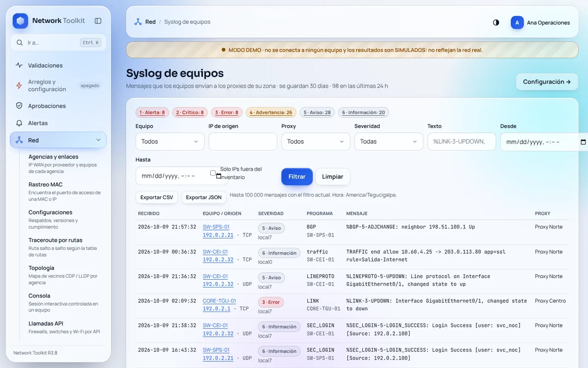Open Validaciones in the sidebar
The height and width of the screenshot is (368, 588).
click(x=58, y=65)
